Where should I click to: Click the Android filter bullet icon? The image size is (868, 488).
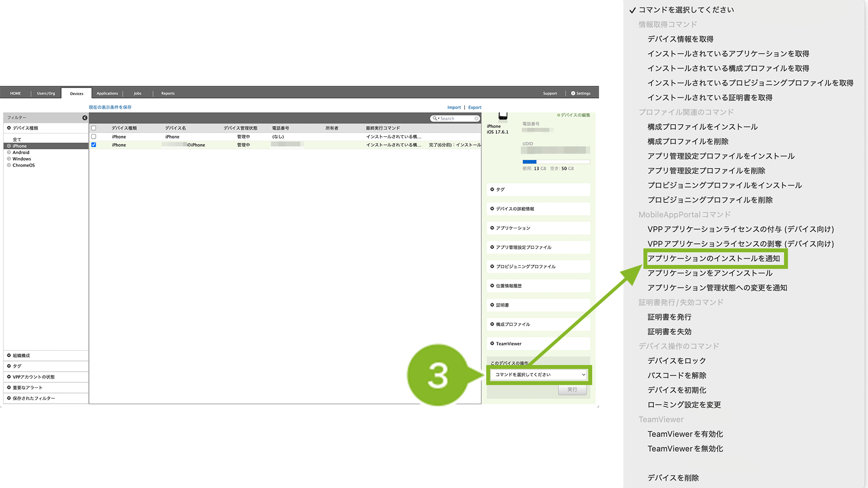pos(9,152)
